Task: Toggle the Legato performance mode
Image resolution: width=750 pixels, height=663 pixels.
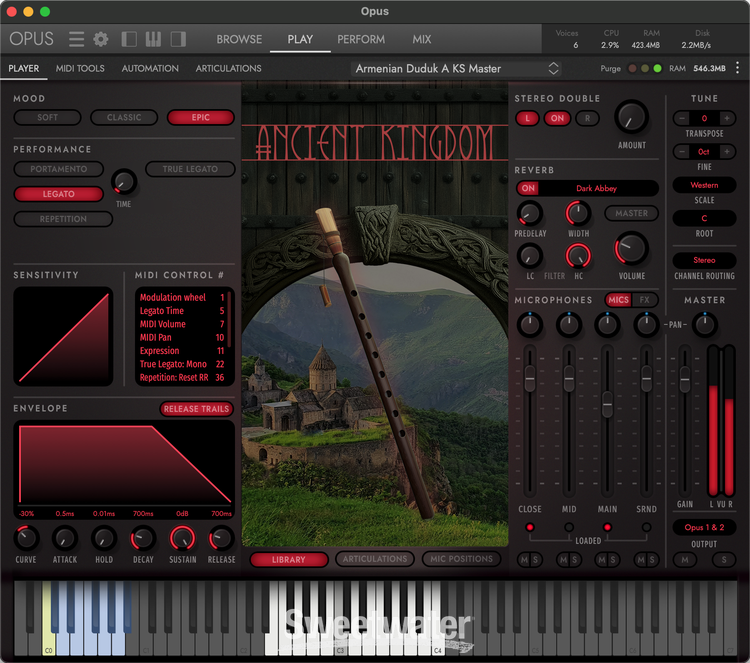Action: point(59,194)
